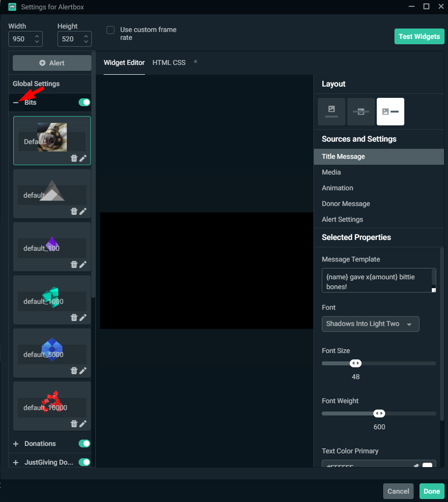Click the Font Size slider handle
Screen dimensions: 448x502
coord(356,363)
